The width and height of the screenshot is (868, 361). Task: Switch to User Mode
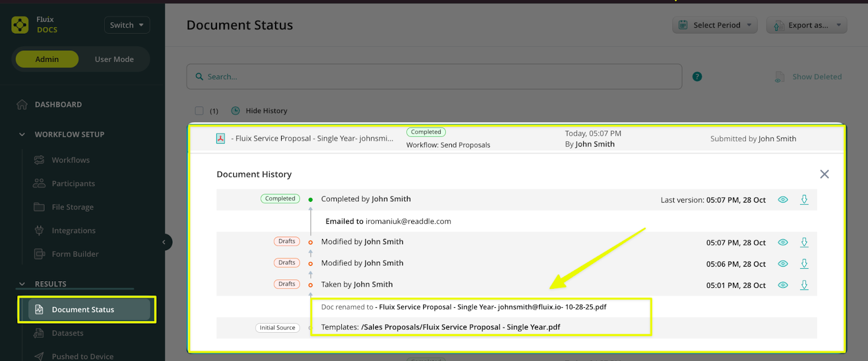114,59
